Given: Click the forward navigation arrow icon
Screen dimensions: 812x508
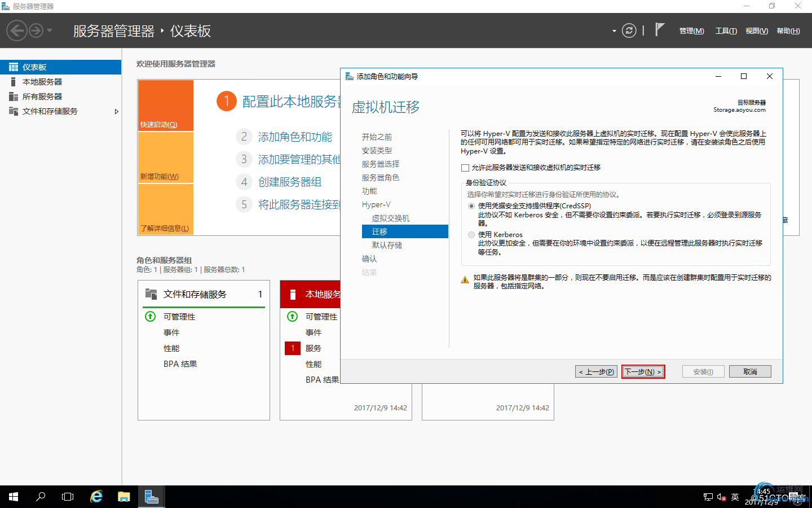Looking at the screenshot, I should click(36, 30).
